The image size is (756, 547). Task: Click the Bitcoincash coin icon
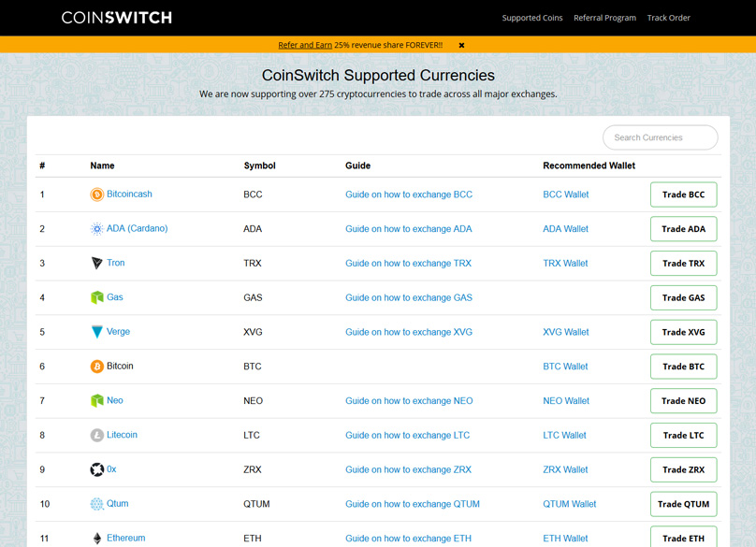[97, 194]
